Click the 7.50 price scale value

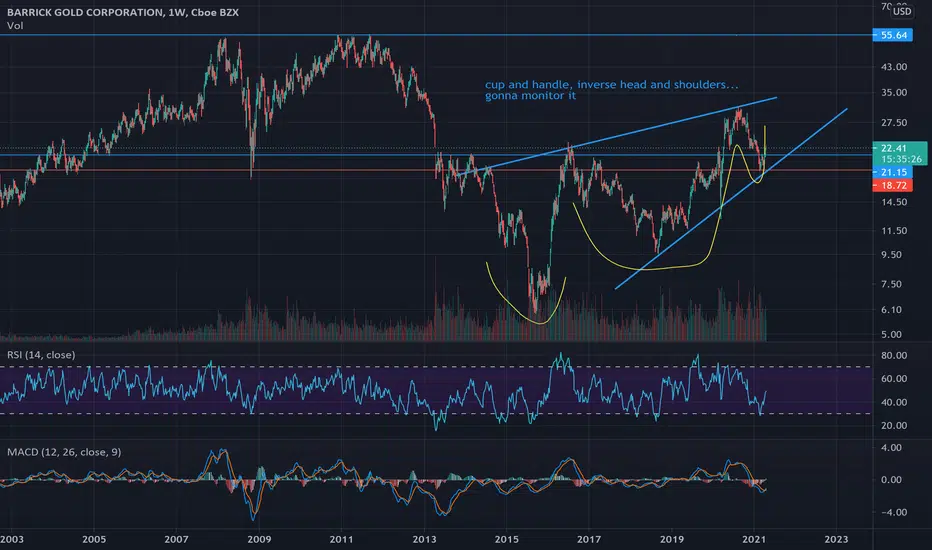pyautogui.click(x=892, y=284)
